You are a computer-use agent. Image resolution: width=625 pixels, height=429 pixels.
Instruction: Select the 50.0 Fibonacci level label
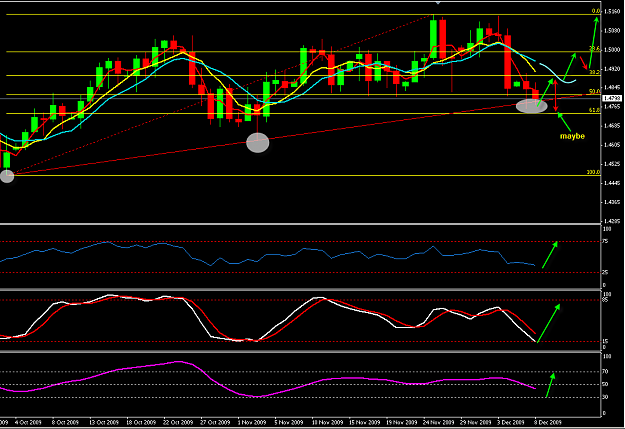click(594, 91)
